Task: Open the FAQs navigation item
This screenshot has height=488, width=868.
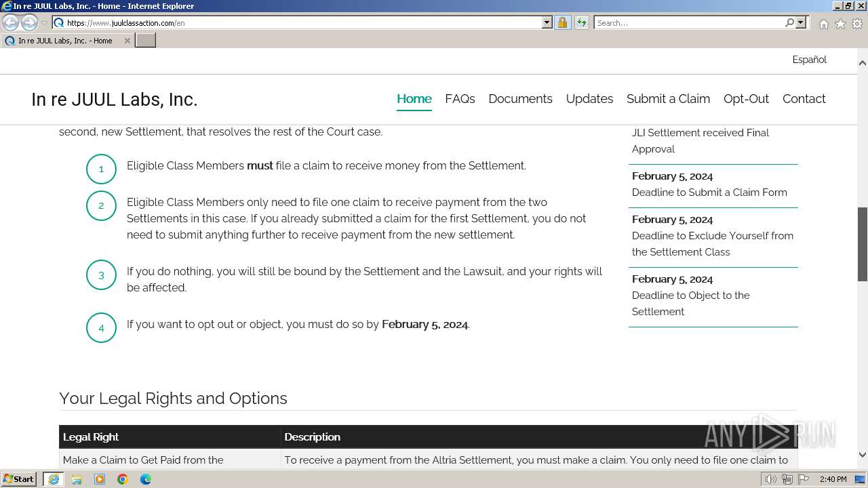Action: [460, 99]
